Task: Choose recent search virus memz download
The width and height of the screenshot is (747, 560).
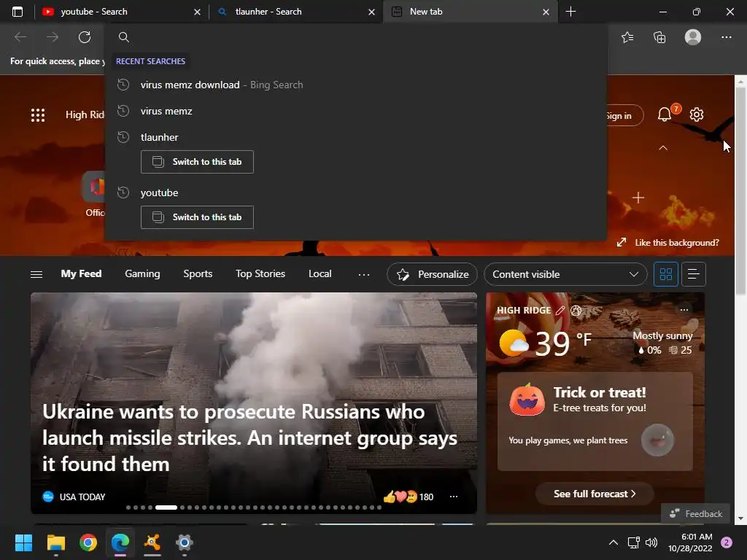Action: pos(355,85)
